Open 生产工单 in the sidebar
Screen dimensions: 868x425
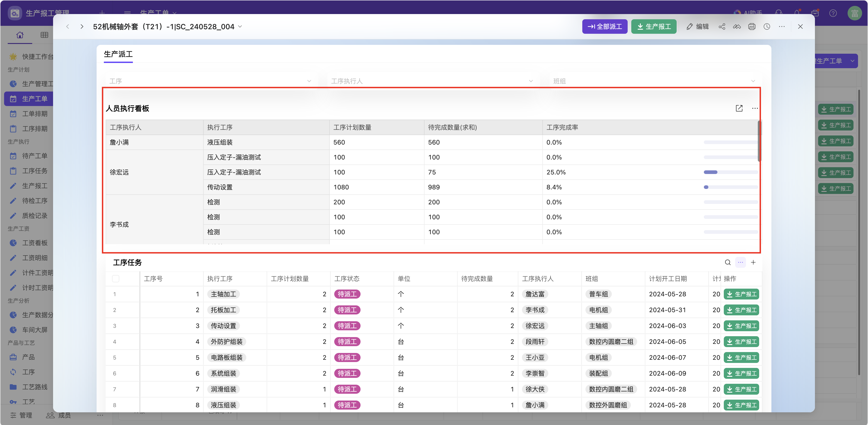point(29,99)
